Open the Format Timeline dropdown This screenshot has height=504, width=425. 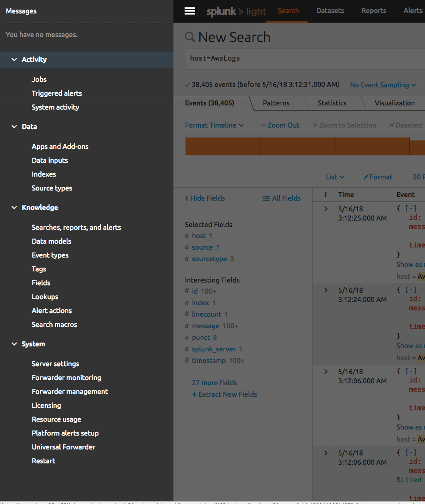215,125
